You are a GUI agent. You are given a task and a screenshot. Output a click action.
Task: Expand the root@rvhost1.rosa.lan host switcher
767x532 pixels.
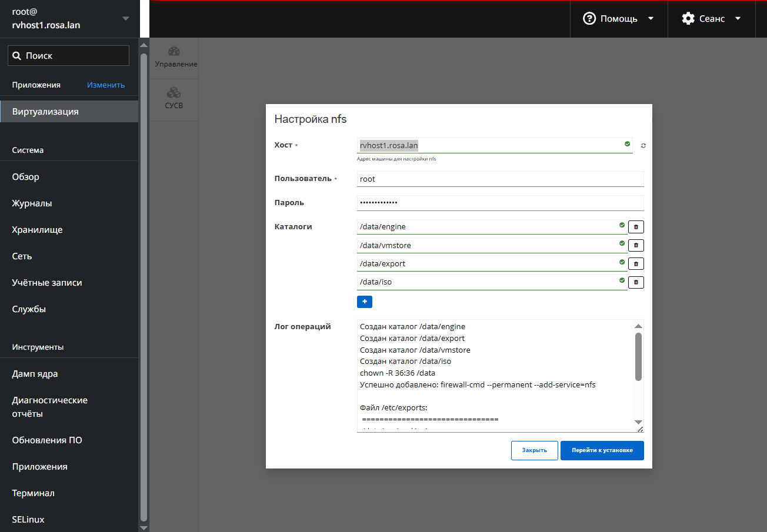(69, 18)
